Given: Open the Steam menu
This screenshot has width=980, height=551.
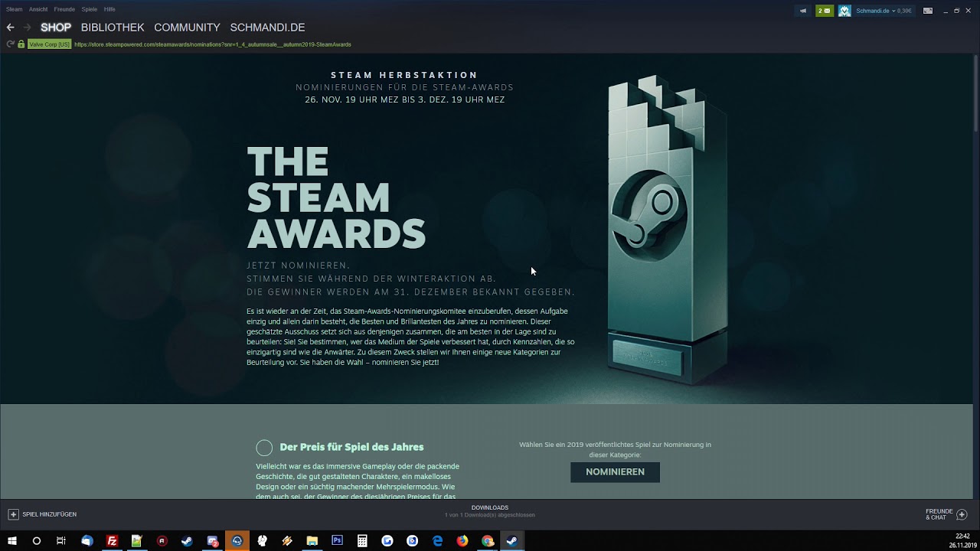Looking at the screenshot, I should 14,9.
